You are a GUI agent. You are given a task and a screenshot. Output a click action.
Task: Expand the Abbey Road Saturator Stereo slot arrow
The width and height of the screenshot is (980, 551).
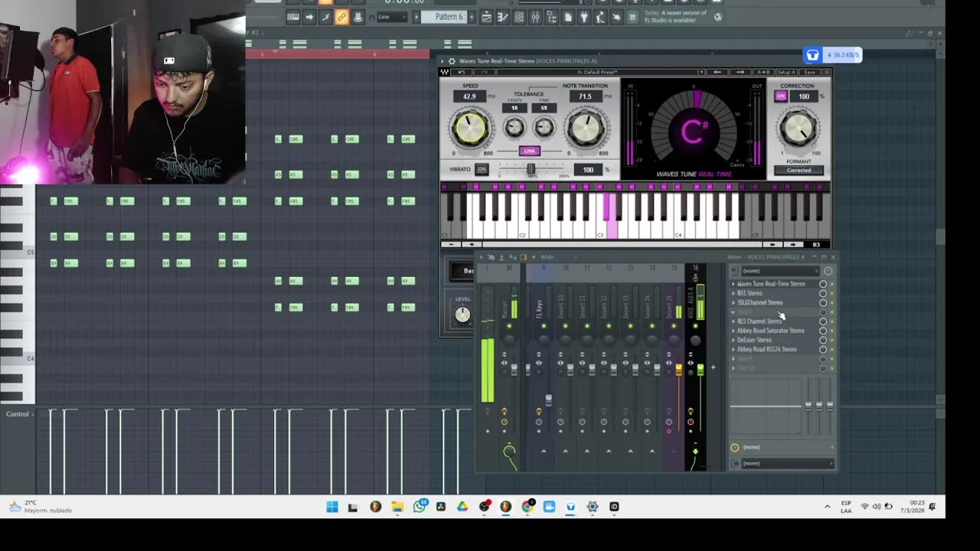733,331
